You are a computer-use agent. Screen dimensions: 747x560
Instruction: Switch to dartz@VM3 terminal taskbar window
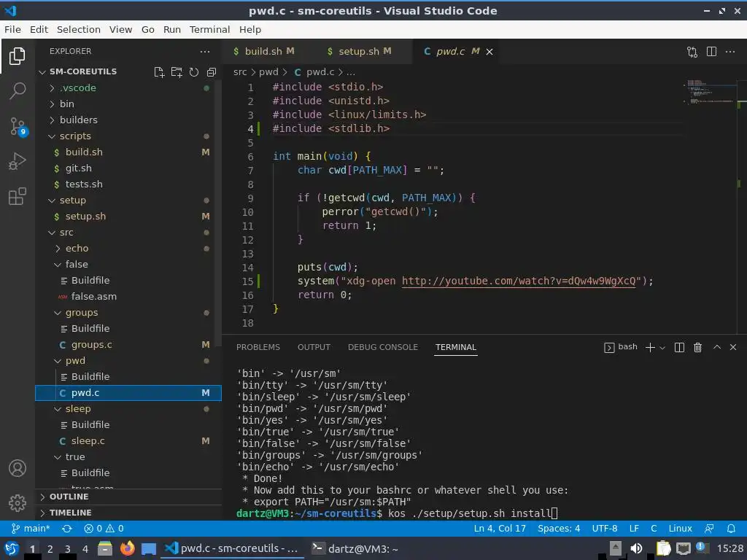(355, 549)
